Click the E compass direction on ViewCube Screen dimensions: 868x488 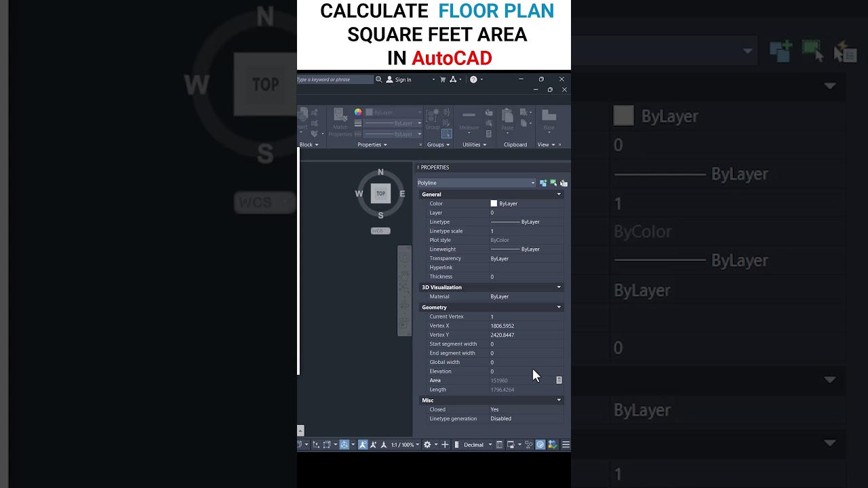click(402, 194)
